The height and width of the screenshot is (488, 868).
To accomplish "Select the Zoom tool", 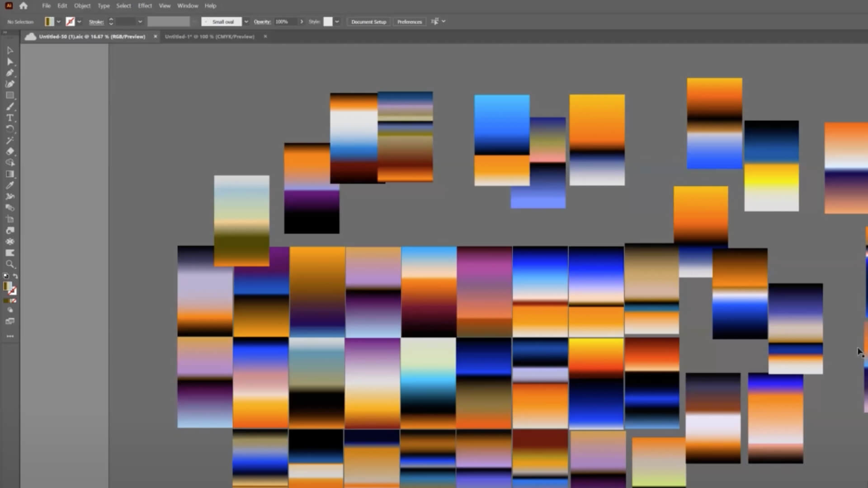I will click(x=10, y=264).
